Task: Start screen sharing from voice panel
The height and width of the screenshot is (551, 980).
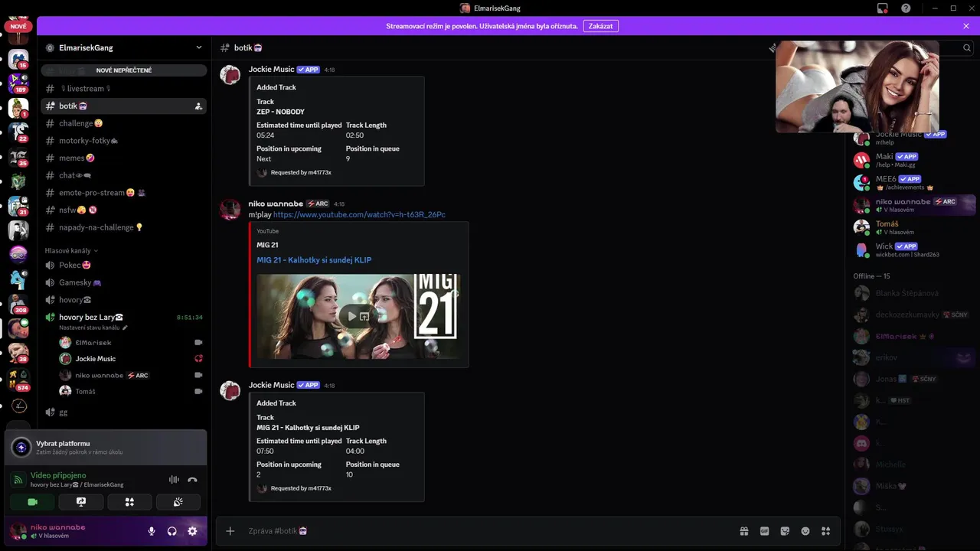Action: click(81, 502)
